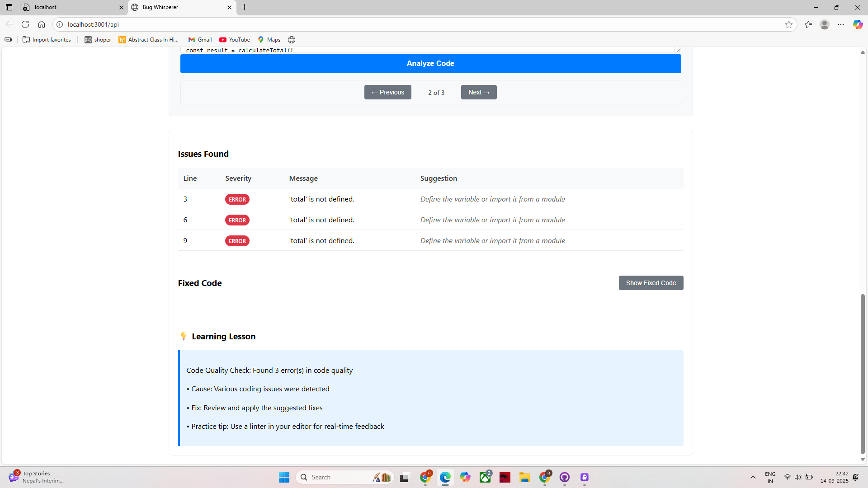Open Windows Start menu
The height and width of the screenshot is (488, 868).
(x=284, y=477)
